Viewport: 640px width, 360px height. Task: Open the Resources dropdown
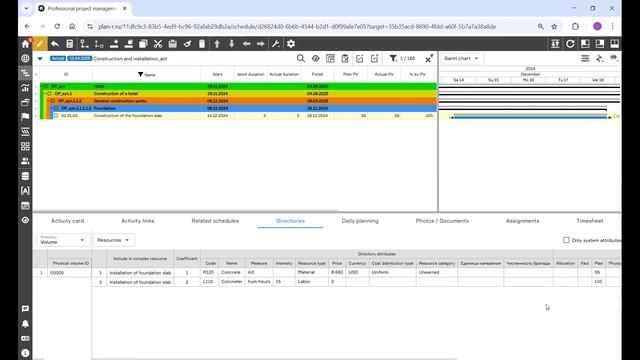[x=113, y=240]
